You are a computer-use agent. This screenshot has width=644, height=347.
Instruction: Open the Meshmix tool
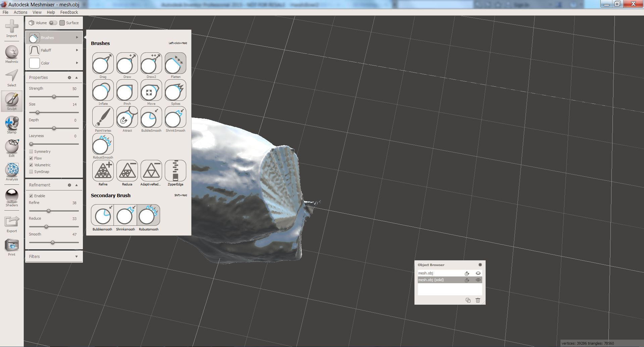tap(12, 54)
